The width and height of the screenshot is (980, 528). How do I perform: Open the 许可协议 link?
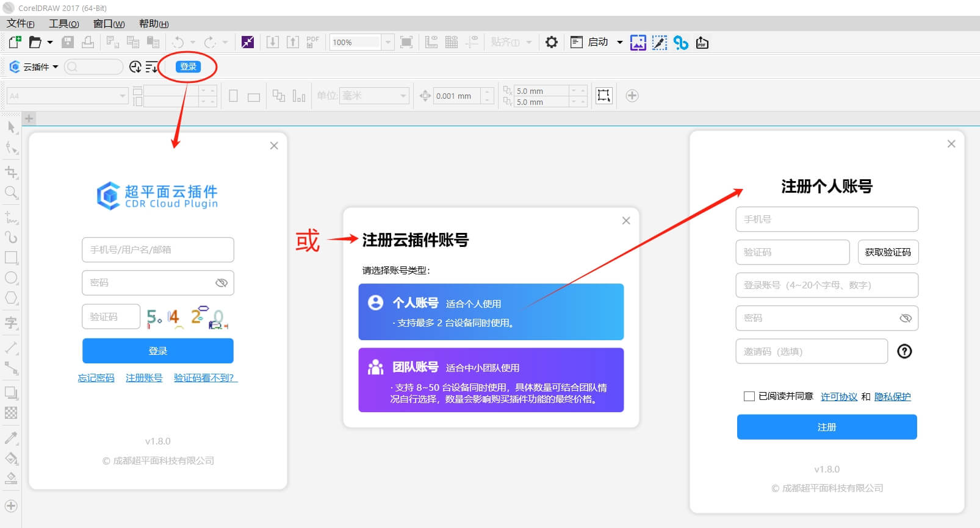tap(839, 396)
